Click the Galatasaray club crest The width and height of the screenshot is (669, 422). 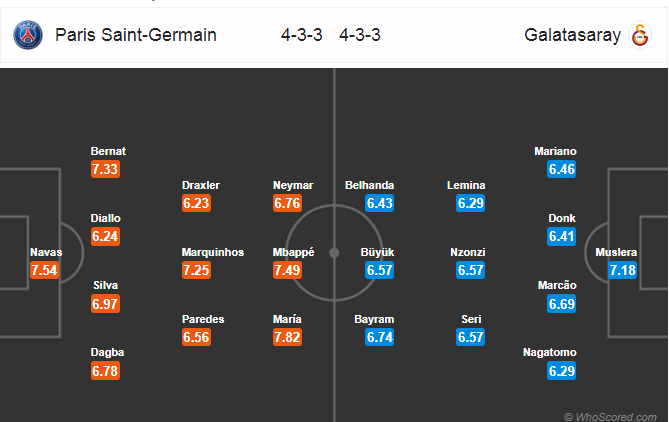click(x=640, y=35)
